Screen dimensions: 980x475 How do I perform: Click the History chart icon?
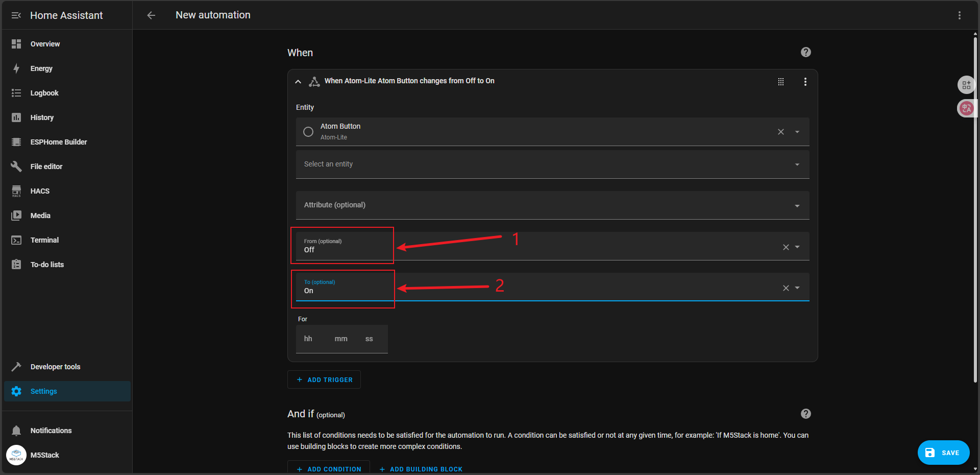tap(16, 117)
